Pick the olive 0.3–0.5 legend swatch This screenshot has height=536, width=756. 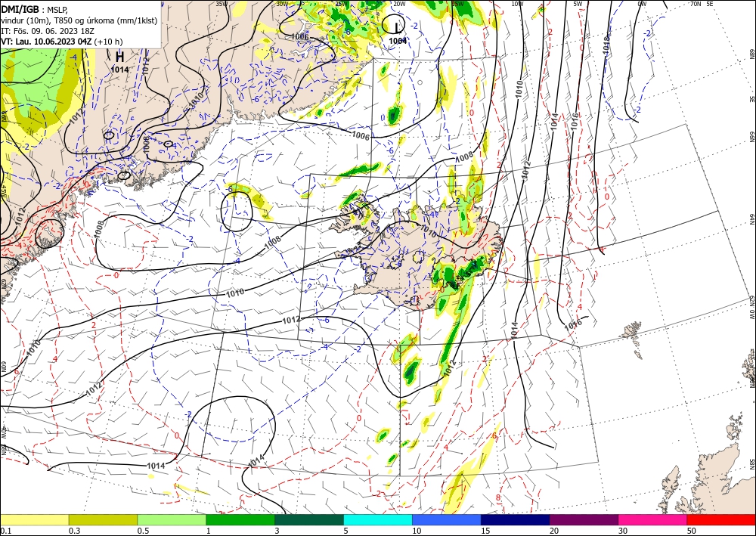point(103,519)
